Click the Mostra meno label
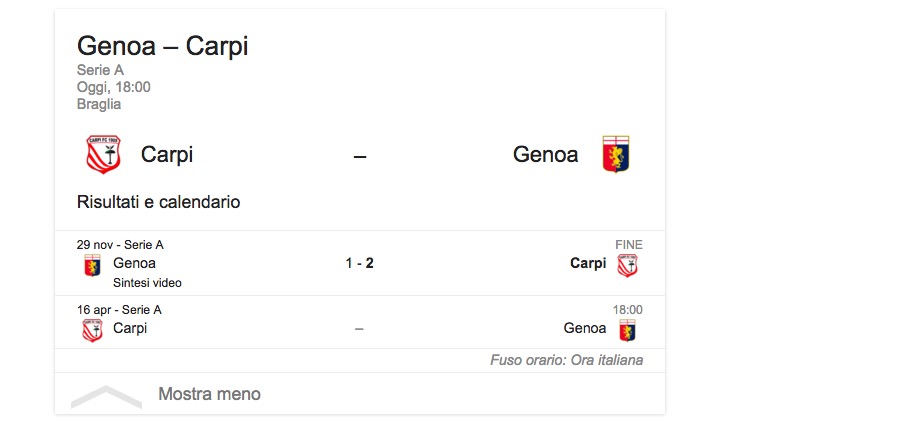The height and width of the screenshot is (431, 914). point(209,394)
